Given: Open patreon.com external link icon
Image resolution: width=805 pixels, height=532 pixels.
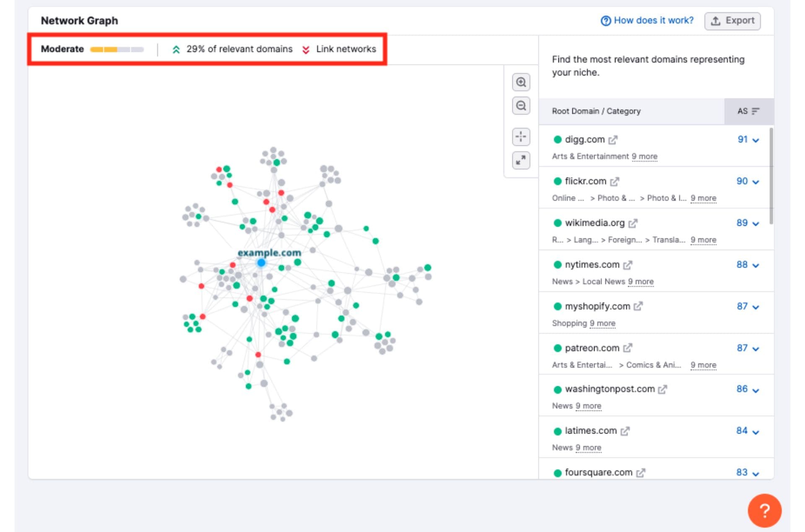Looking at the screenshot, I should click(x=628, y=348).
